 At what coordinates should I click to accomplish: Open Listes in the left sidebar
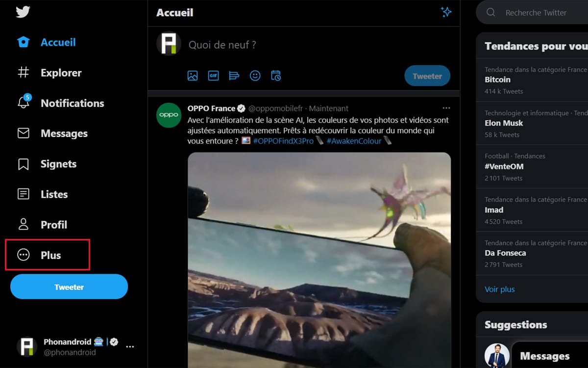tap(54, 194)
